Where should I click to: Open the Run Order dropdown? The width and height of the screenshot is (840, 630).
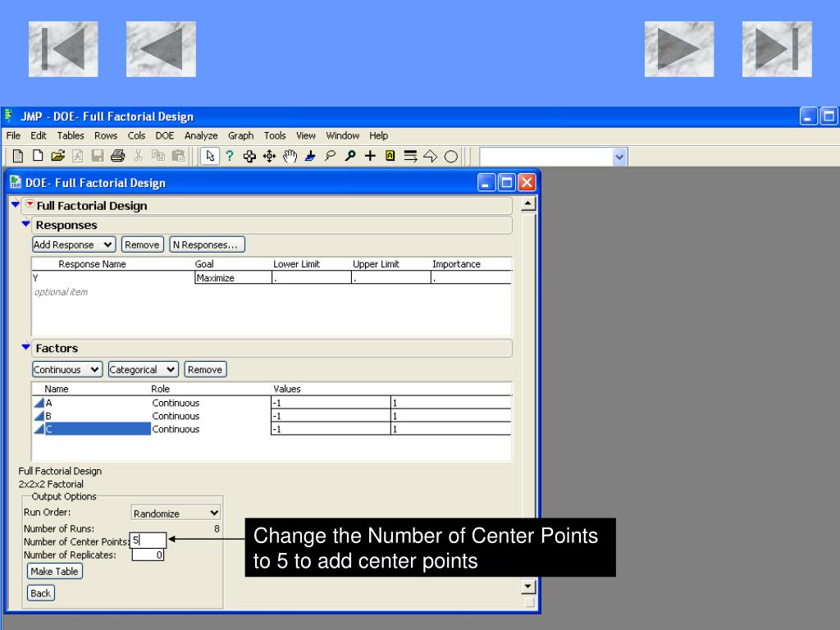click(x=176, y=514)
